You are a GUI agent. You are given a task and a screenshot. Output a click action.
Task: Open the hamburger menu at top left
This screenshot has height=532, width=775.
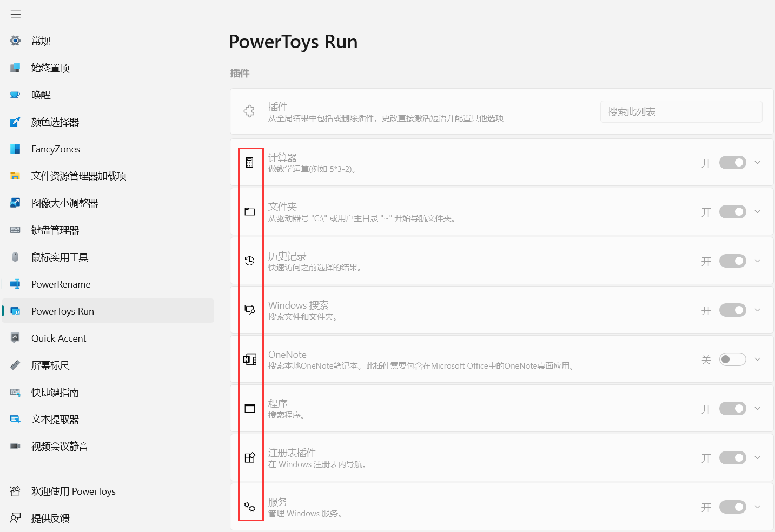(15, 14)
